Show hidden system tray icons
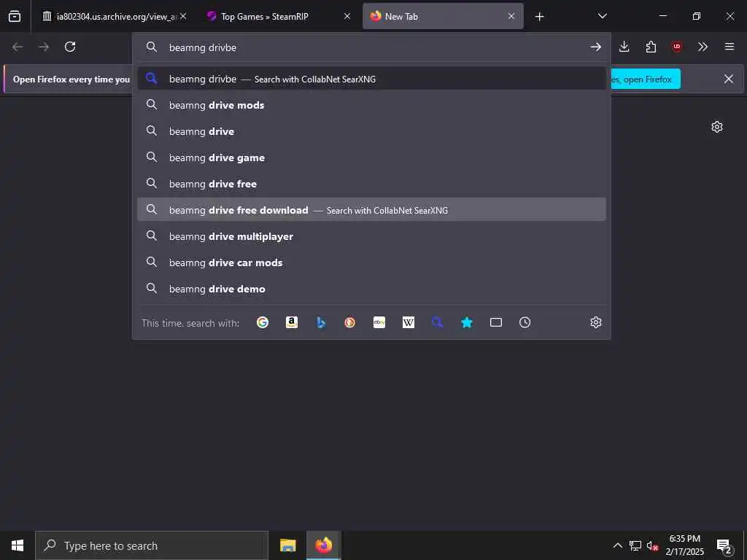Viewport: 747px width, 560px height. (617, 545)
